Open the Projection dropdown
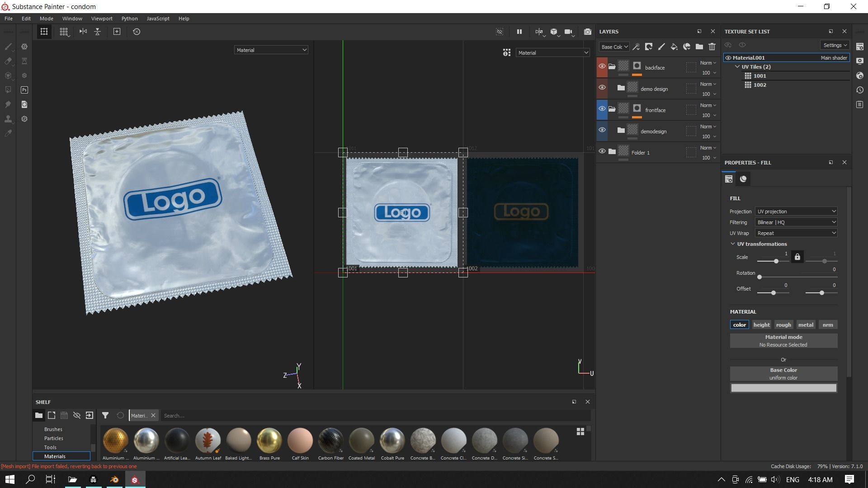 pyautogui.click(x=796, y=211)
